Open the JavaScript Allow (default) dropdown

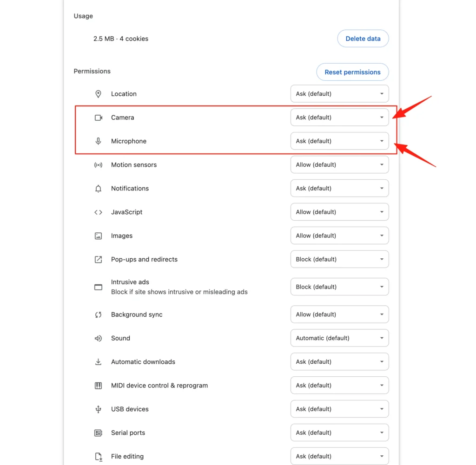tap(339, 212)
